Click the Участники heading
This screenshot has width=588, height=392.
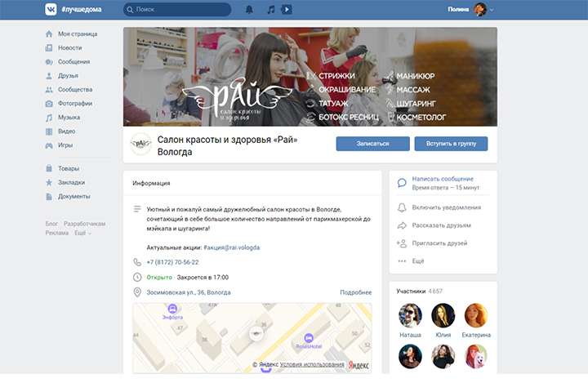pyautogui.click(x=411, y=291)
